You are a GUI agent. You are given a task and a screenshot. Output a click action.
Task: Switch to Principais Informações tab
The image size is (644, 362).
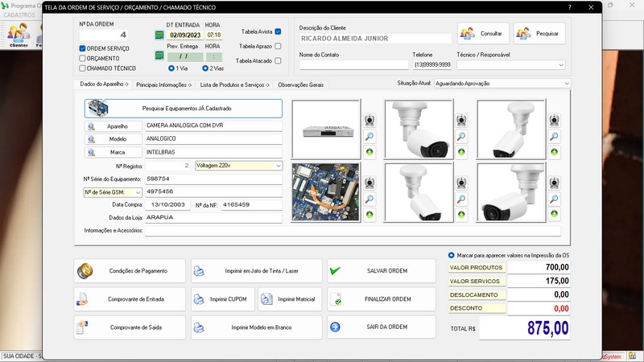point(162,84)
